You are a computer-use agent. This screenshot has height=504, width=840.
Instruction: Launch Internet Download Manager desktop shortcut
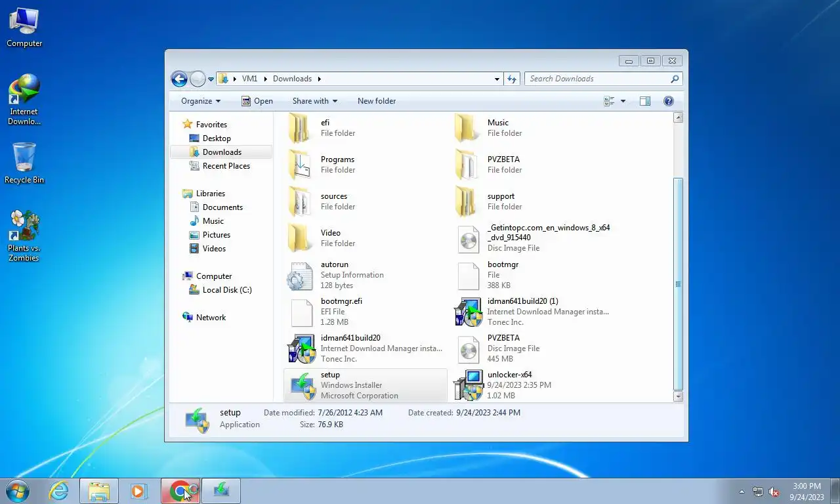[24, 100]
